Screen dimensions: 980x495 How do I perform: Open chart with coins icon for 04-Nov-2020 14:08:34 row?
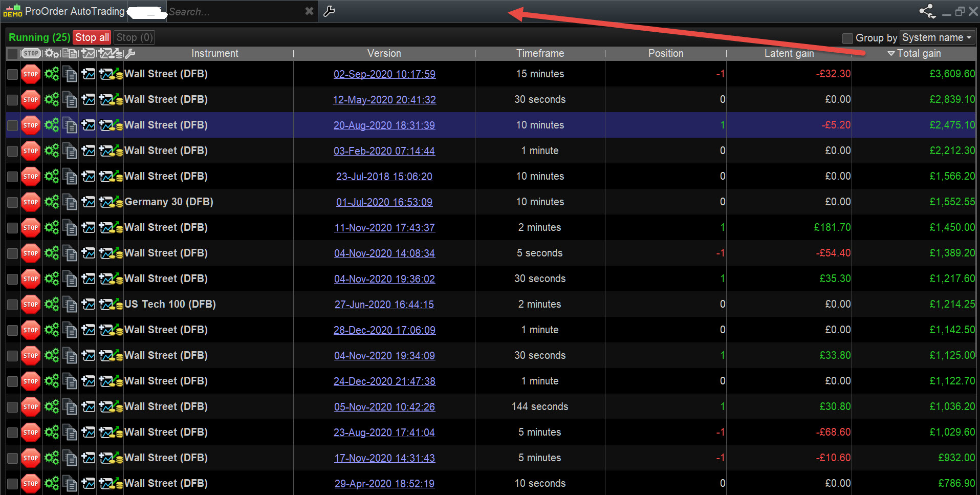111,253
